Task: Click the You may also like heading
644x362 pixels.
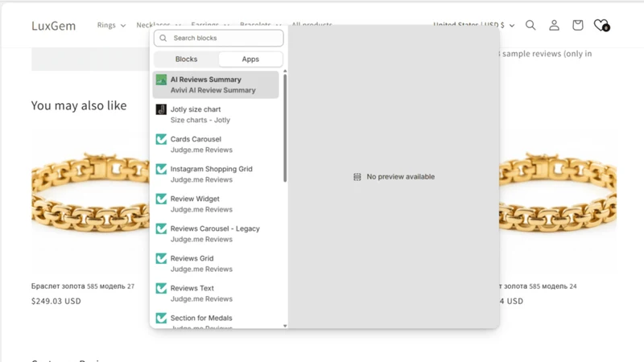Action: pos(79,105)
